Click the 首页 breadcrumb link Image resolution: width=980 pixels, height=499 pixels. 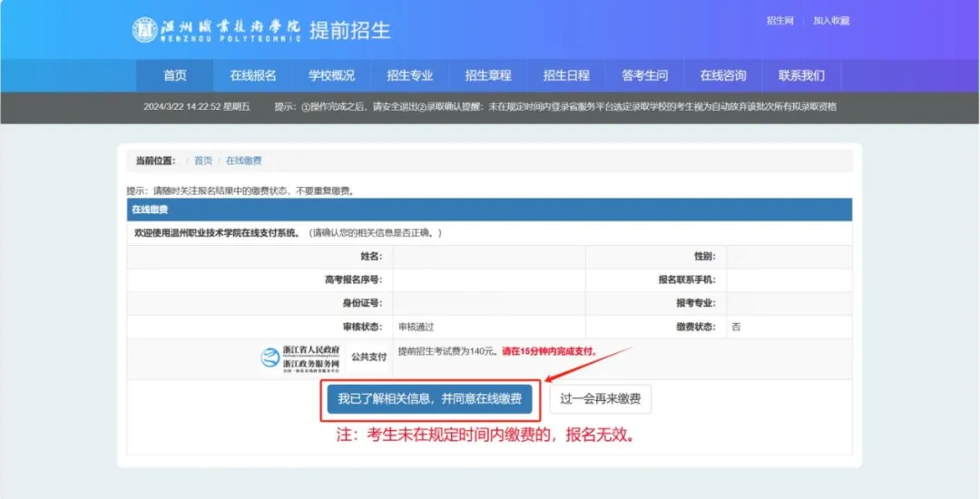(203, 161)
